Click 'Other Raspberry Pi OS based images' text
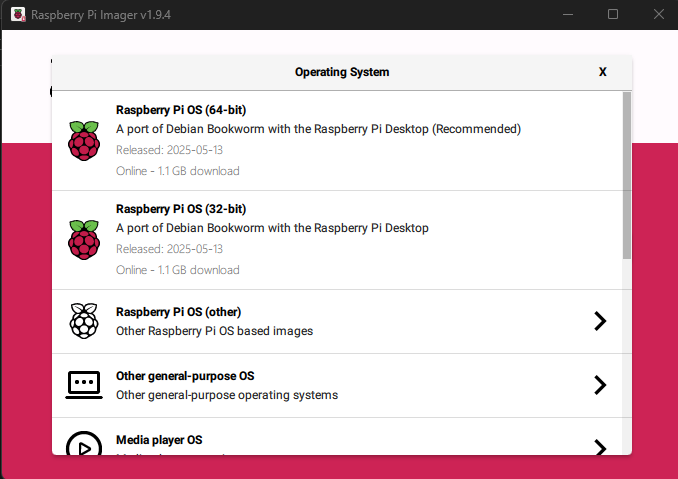This screenshot has width=678, height=479. (214, 331)
